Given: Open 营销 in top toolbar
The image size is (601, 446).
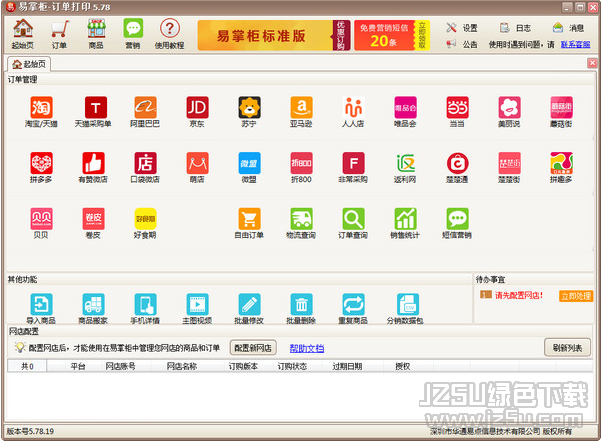Looking at the screenshot, I should coord(133,34).
